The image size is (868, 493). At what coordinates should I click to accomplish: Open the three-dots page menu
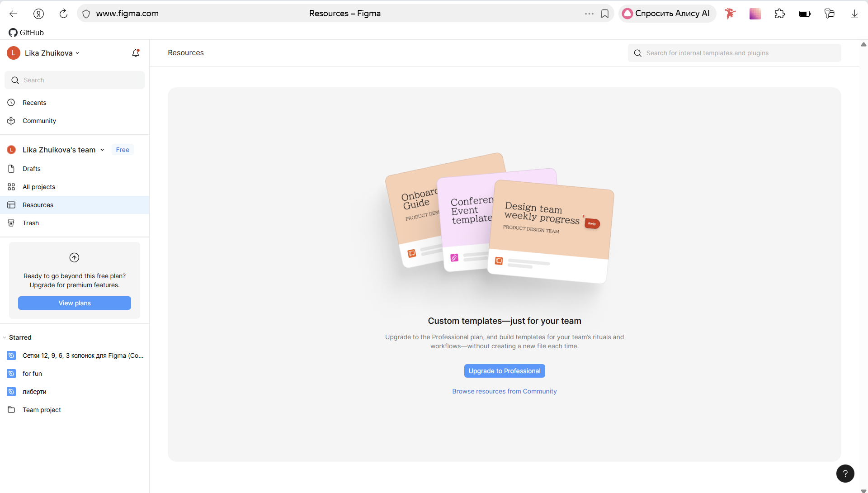tap(589, 14)
